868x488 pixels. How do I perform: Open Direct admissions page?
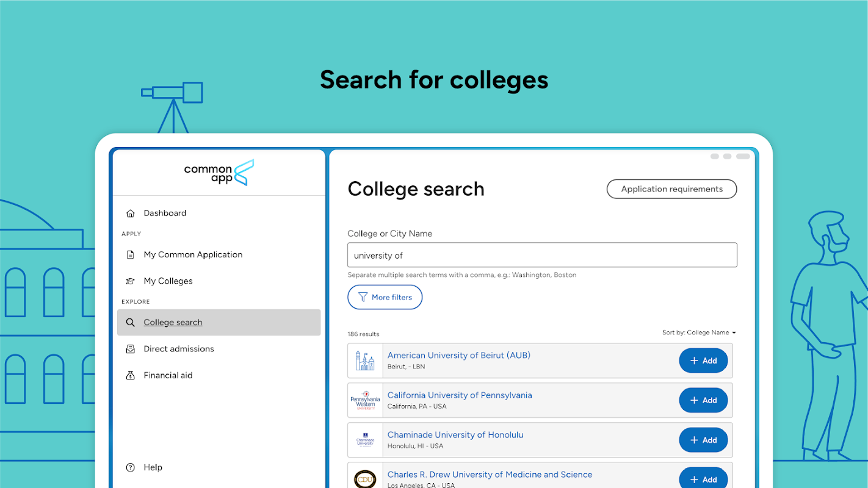pos(179,349)
